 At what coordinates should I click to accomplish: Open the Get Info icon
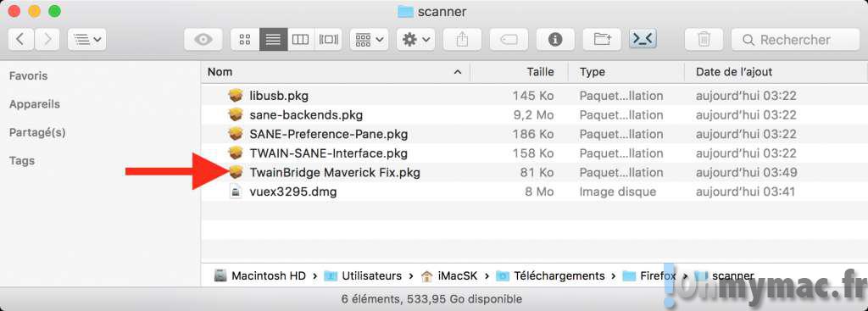(x=554, y=39)
